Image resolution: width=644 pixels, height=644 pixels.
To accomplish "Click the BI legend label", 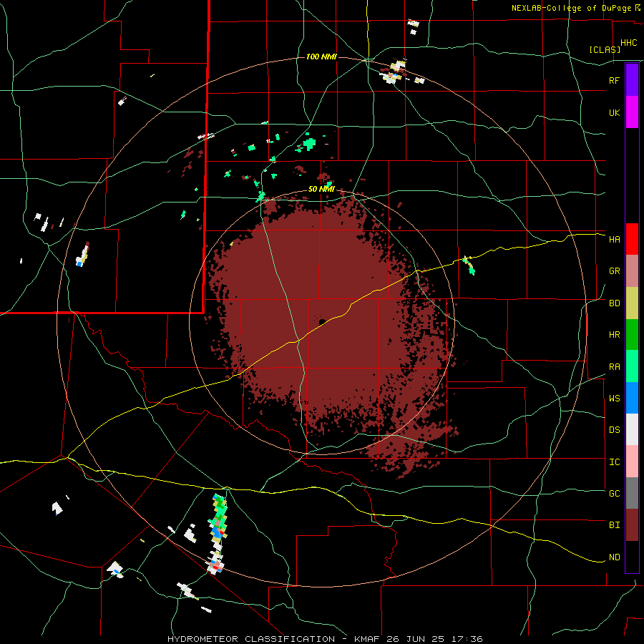I will [614, 525].
